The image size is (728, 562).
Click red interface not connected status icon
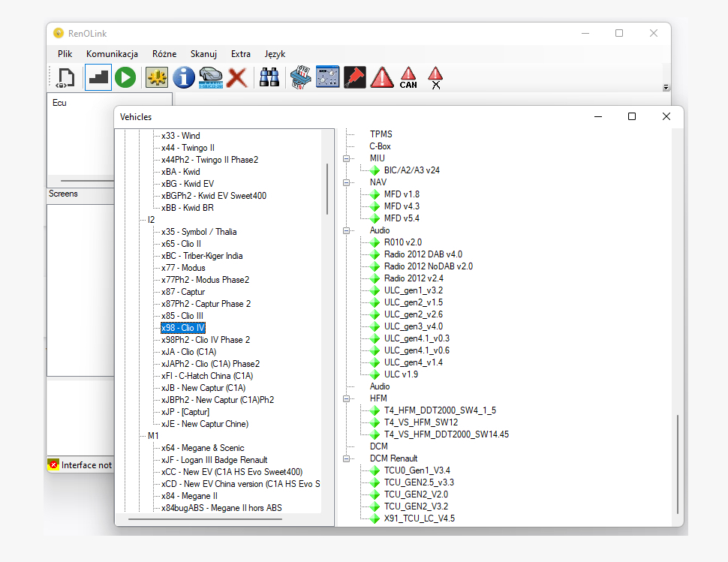pyautogui.click(x=54, y=464)
